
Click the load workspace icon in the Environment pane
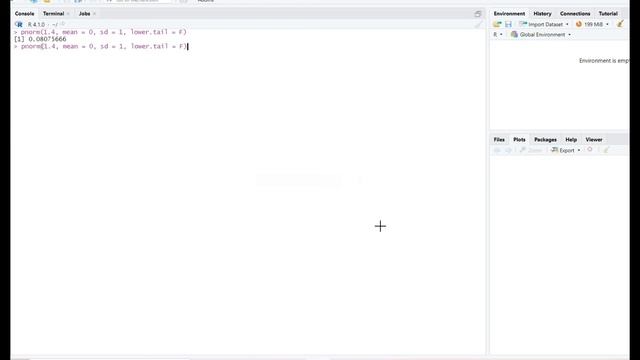click(x=497, y=24)
